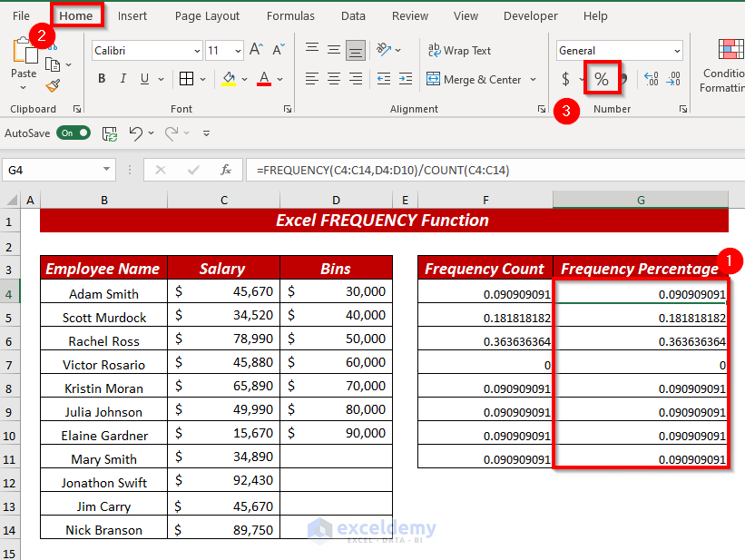
Task: Click the Increase Font Size icon
Action: (x=257, y=50)
